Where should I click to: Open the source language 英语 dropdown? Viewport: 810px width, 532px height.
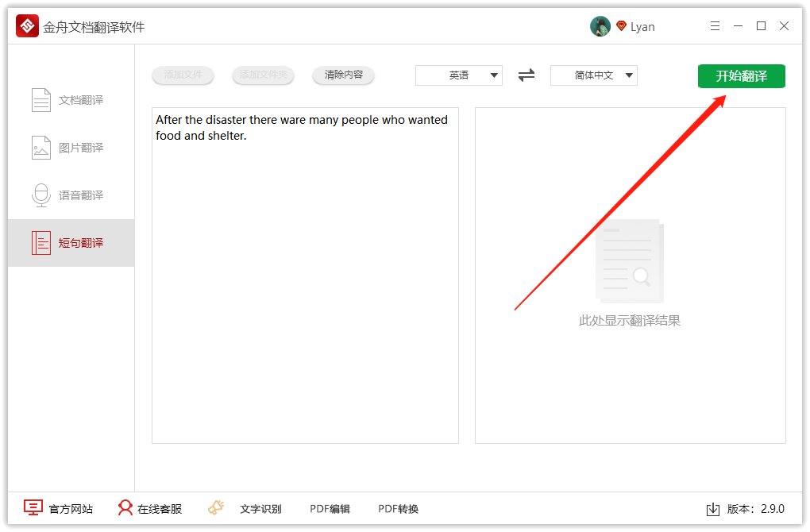pos(459,75)
